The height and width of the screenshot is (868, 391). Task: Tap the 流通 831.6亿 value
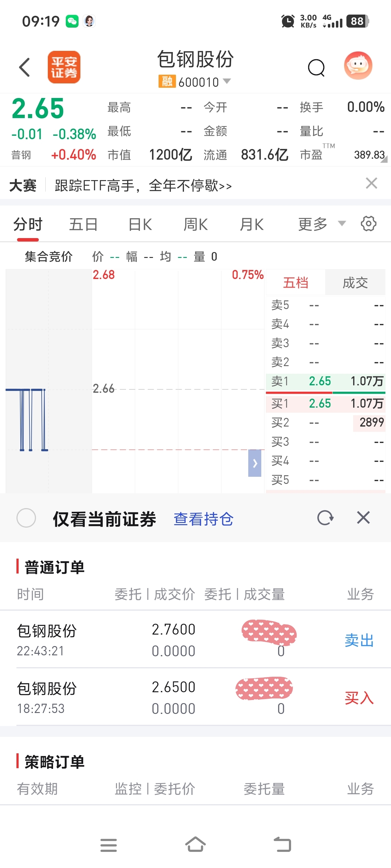point(264,155)
